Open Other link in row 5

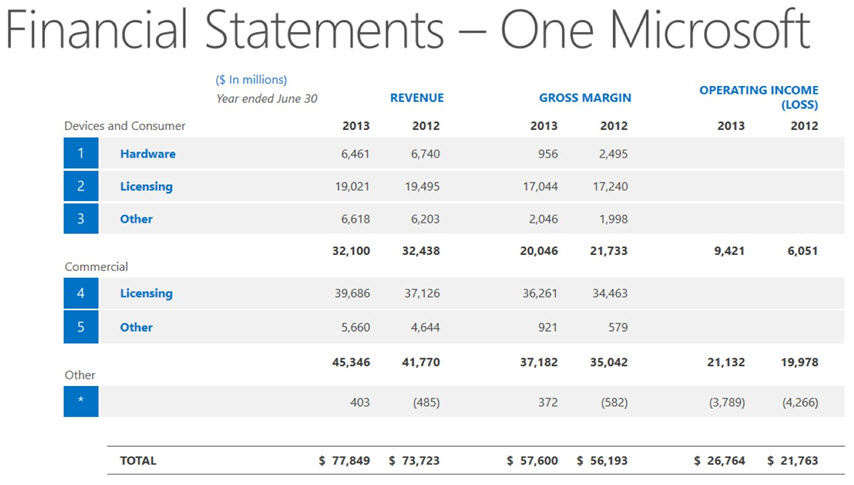pos(136,327)
